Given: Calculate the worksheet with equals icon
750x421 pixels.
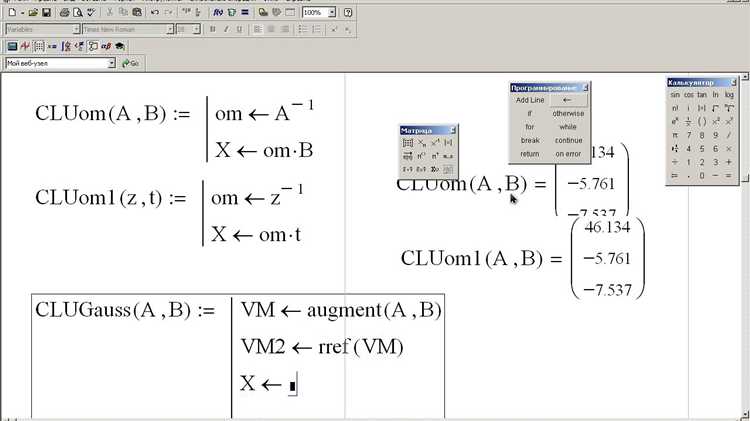Looking at the screenshot, I should click(x=245, y=12).
